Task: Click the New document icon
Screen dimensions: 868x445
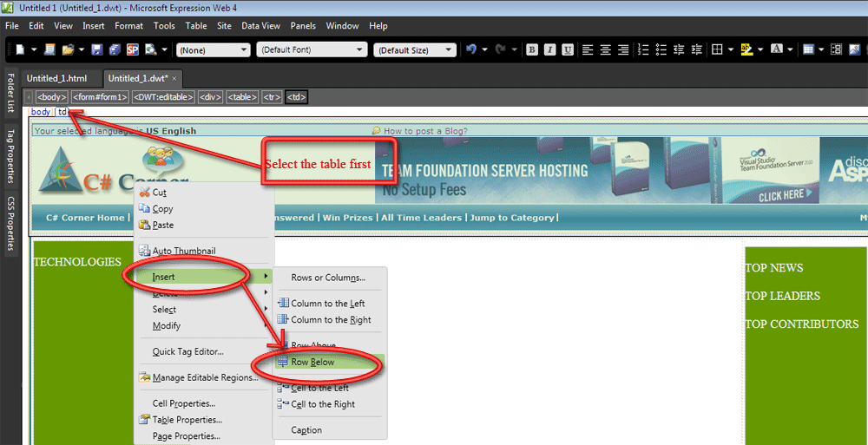Action: click(x=21, y=49)
